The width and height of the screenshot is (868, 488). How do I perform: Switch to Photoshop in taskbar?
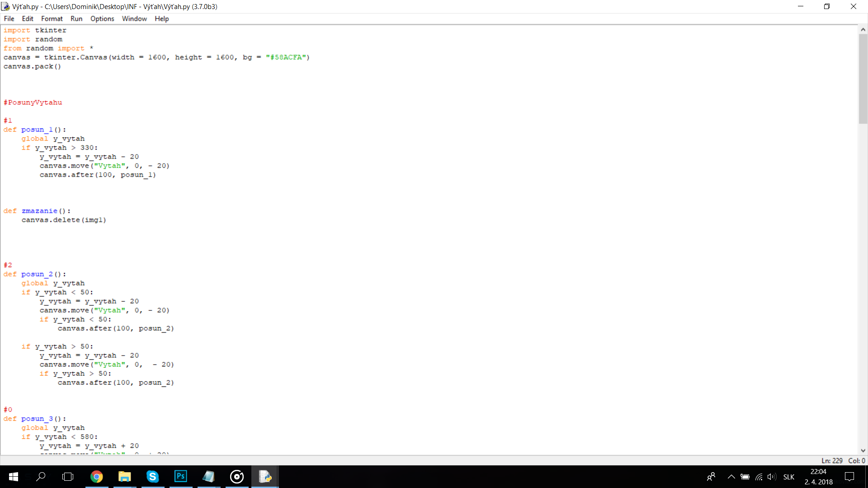tap(180, 477)
